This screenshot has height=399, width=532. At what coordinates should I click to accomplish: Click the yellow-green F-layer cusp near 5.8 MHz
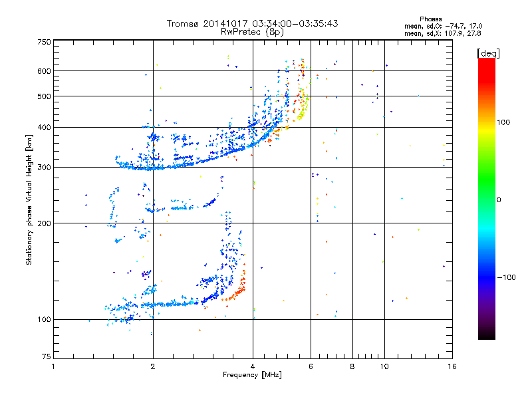(303, 108)
